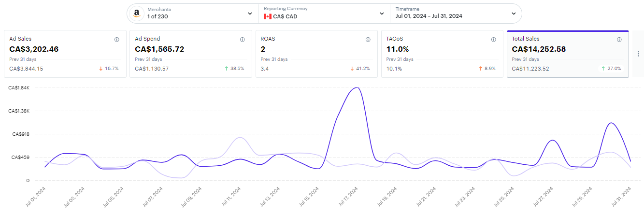Click the Jul 17 peak on chart
Screen dimensions: 644x216
(x=357, y=88)
